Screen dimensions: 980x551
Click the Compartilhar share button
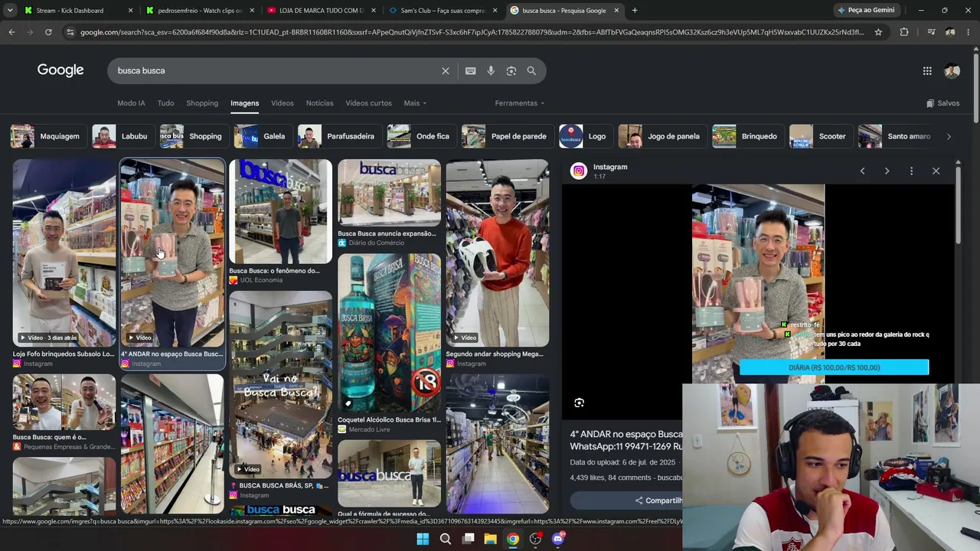[x=658, y=500]
